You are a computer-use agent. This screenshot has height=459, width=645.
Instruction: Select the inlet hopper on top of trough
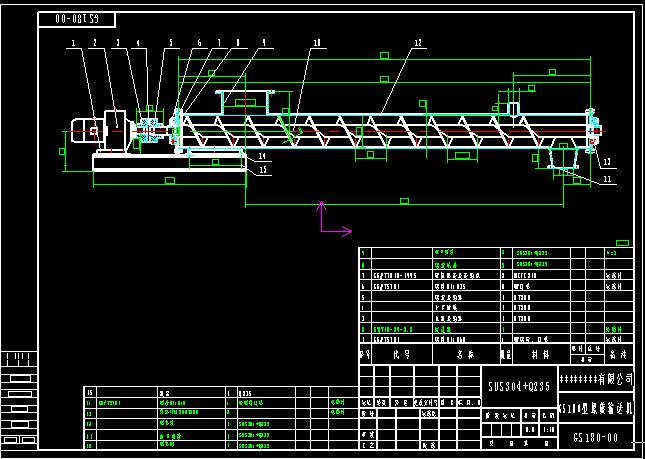246,99
